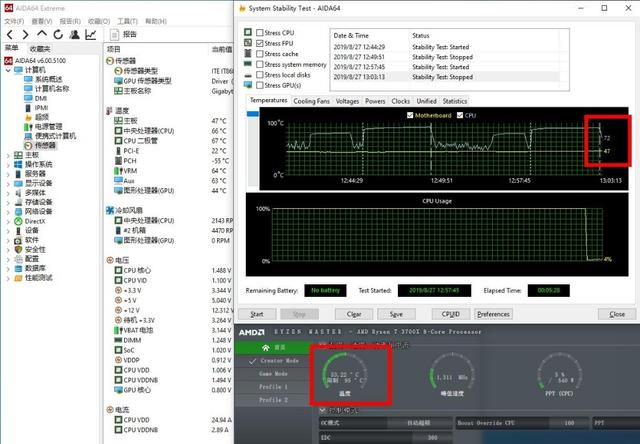This screenshot has height=444, width=640.
Task: Click the Save button
Action: (396, 314)
